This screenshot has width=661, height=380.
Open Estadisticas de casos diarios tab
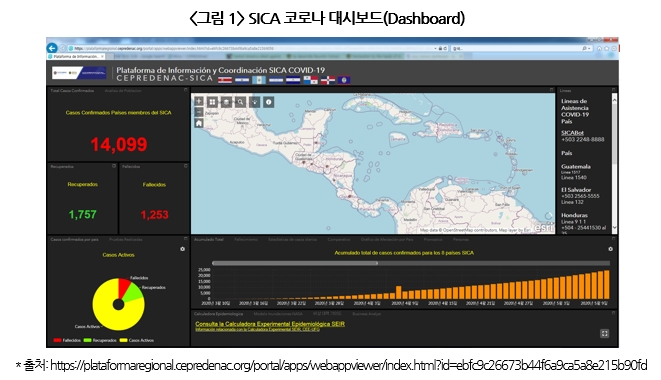pyautogui.click(x=293, y=239)
